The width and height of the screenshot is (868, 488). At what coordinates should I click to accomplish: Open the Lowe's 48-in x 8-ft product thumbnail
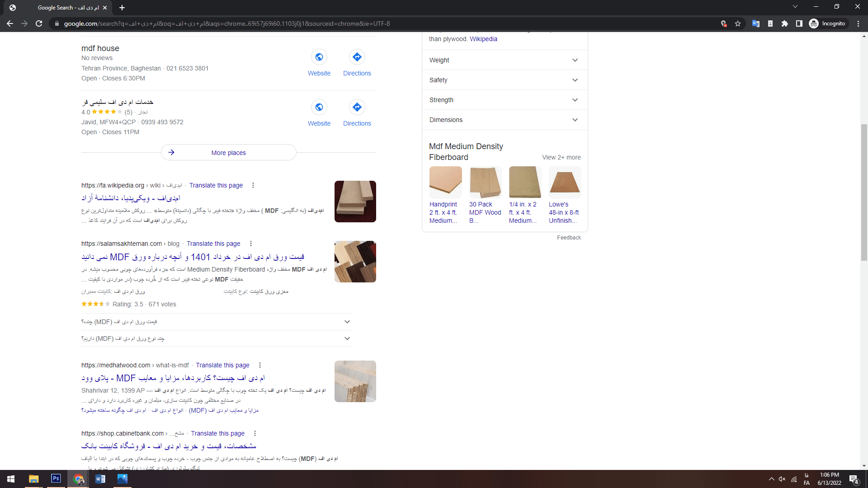pos(565,183)
